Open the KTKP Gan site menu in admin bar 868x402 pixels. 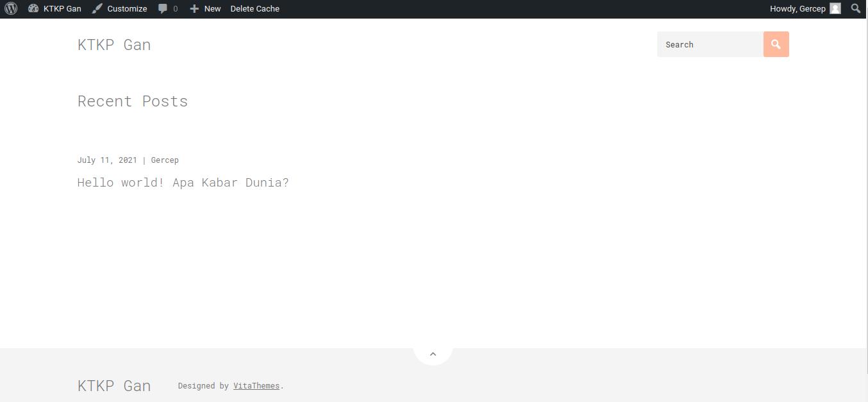[x=62, y=8]
